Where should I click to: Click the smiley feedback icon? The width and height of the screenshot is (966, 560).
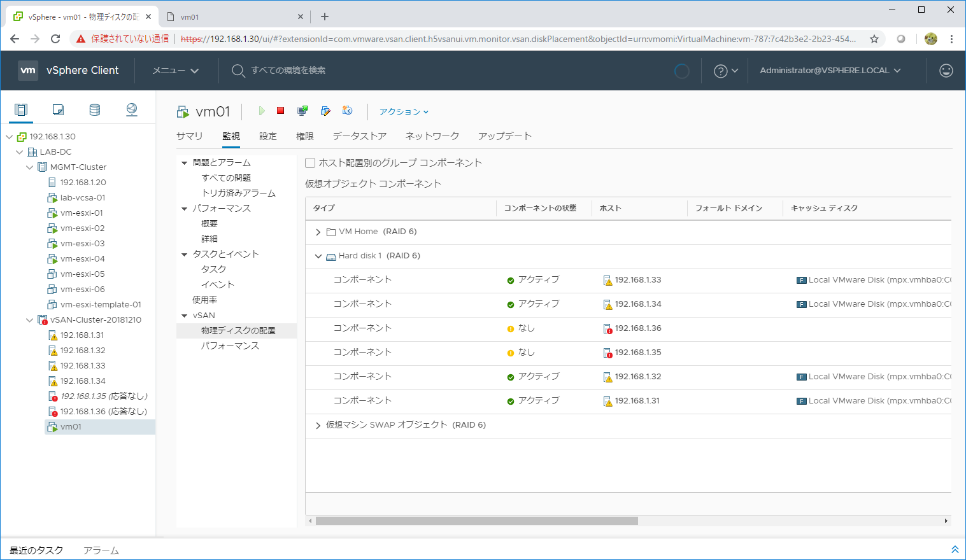tap(946, 71)
